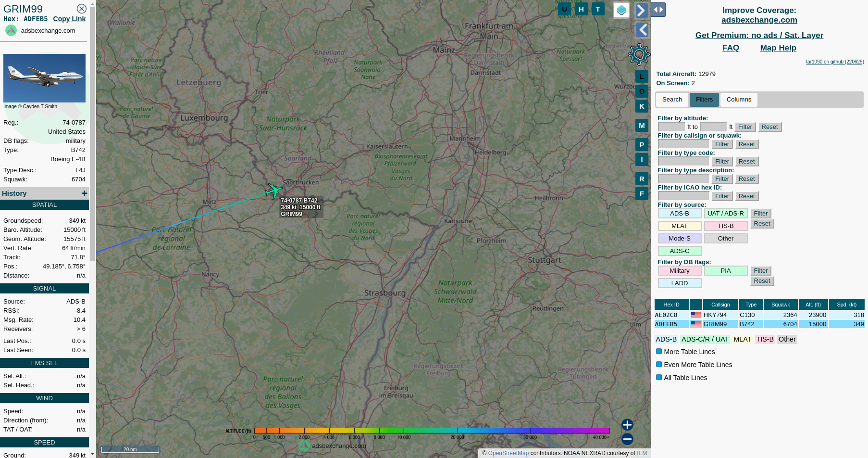Click the callsign or squawk input field
This screenshot has width=868, height=458.
pos(683,144)
